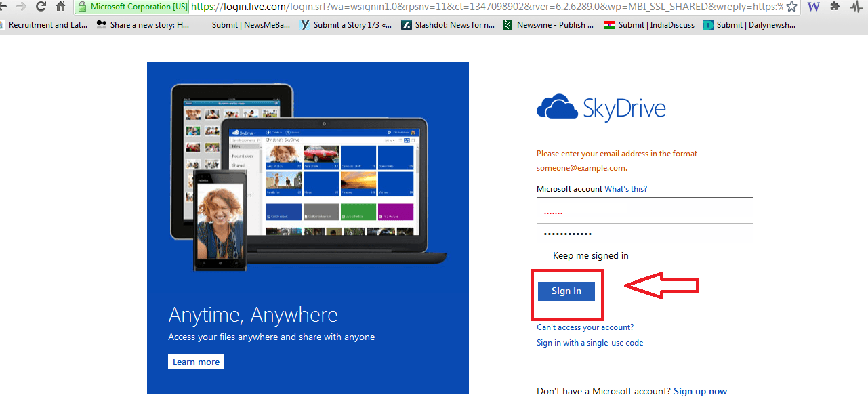Choose Sign in with a single-use code

[x=590, y=343]
